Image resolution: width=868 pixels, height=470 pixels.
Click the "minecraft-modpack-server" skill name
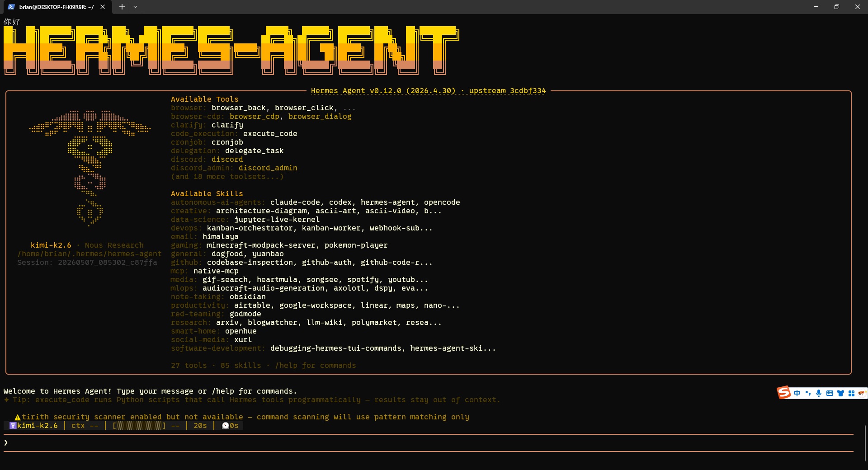(x=261, y=245)
